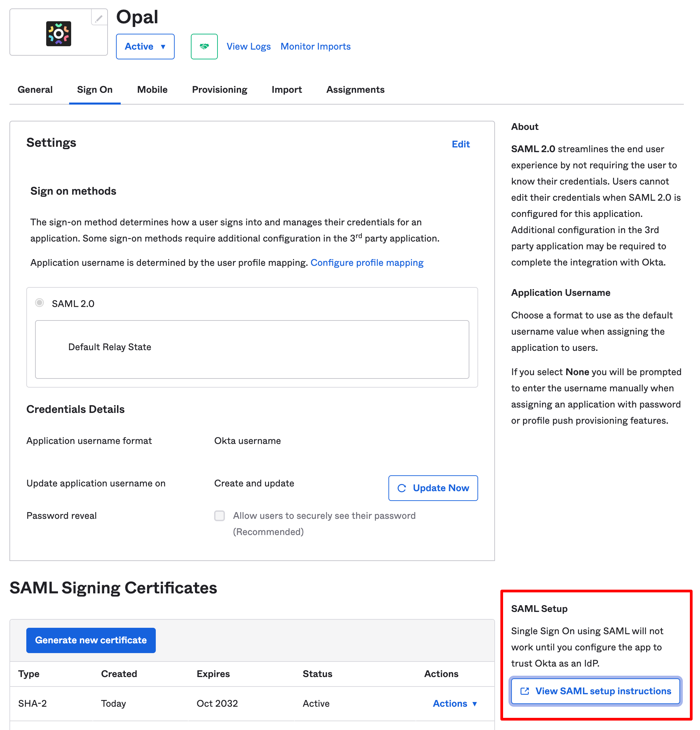
Task: Click Edit in Settings panel
Action: click(461, 144)
